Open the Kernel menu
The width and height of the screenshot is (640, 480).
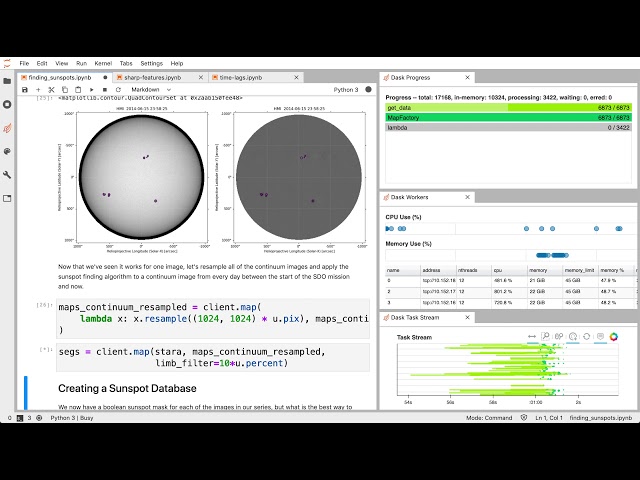pos(103,63)
